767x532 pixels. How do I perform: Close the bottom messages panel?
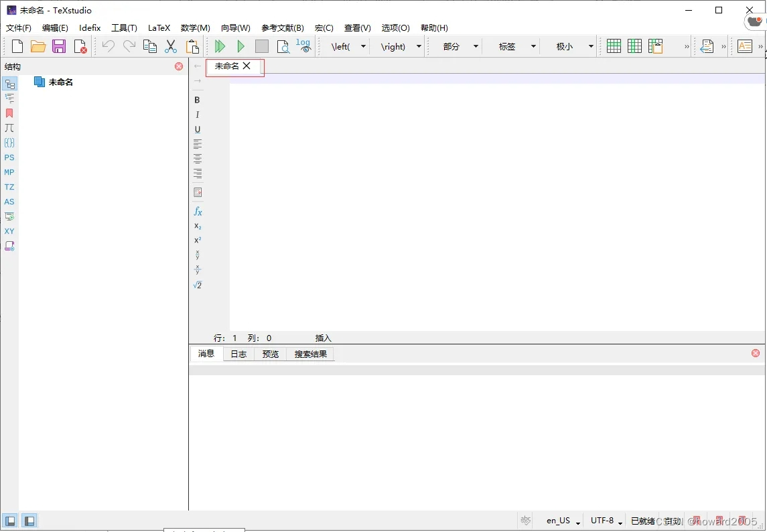[x=756, y=353]
